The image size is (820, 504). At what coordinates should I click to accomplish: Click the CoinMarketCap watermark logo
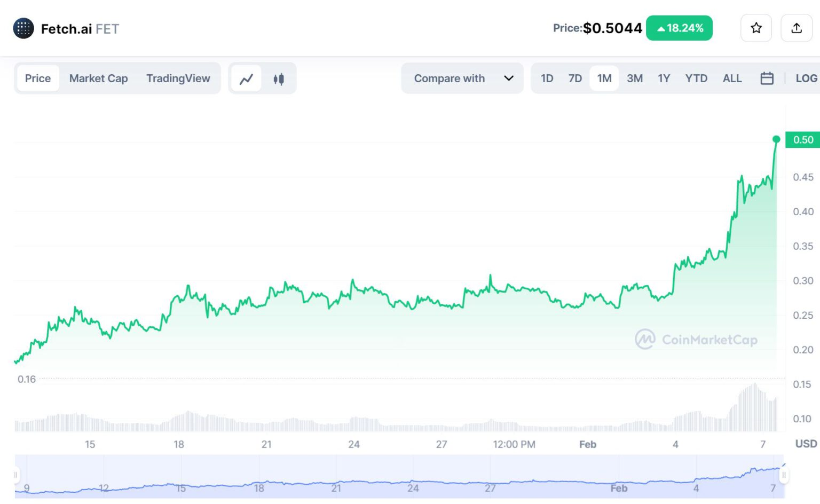click(645, 340)
